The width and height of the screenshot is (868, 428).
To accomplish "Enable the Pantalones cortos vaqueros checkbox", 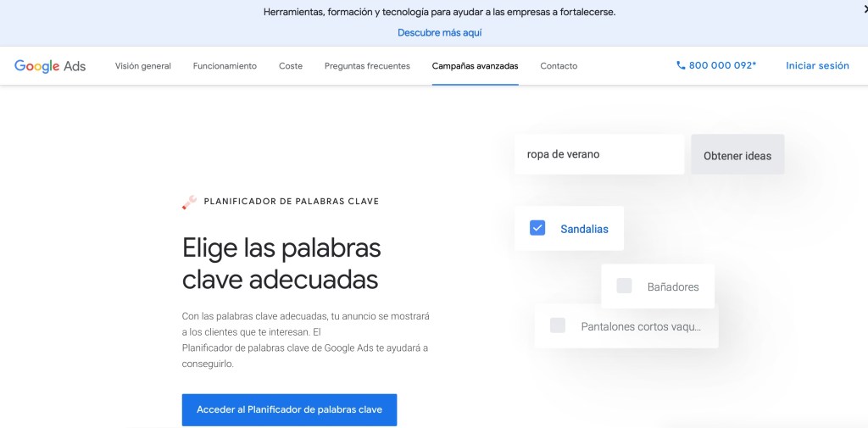I will coord(558,325).
